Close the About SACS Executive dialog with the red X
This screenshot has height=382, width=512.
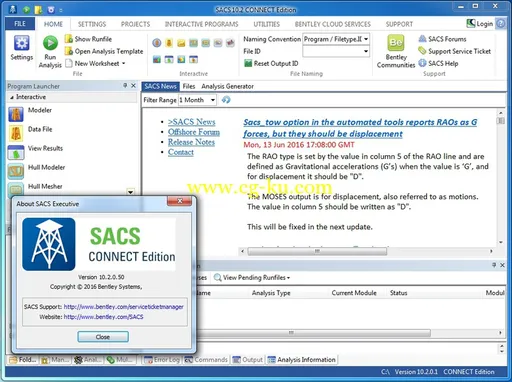(179, 201)
